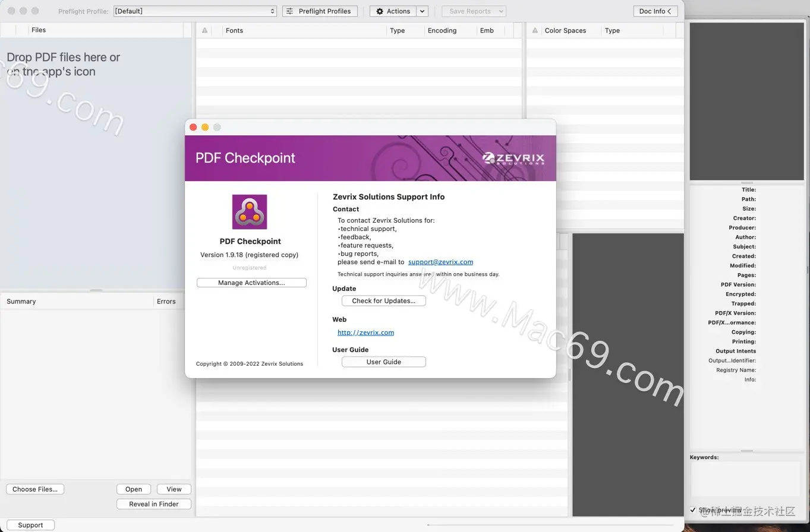Viewport: 810px width, 532px height.
Task: Click the Zevrix Solutions logo in banner
Action: 513,159
